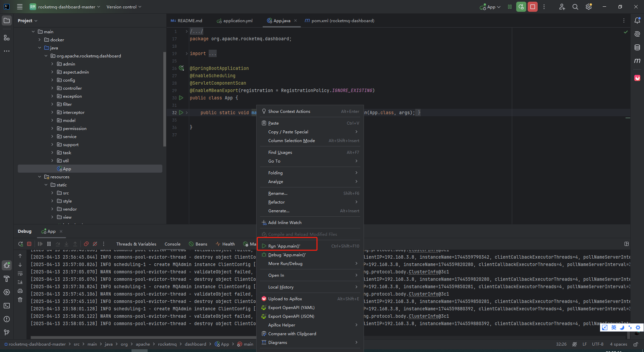The image size is (644, 352).
Task: Open More tool windows ellipsis in left sidebar
Action: (x=7, y=51)
